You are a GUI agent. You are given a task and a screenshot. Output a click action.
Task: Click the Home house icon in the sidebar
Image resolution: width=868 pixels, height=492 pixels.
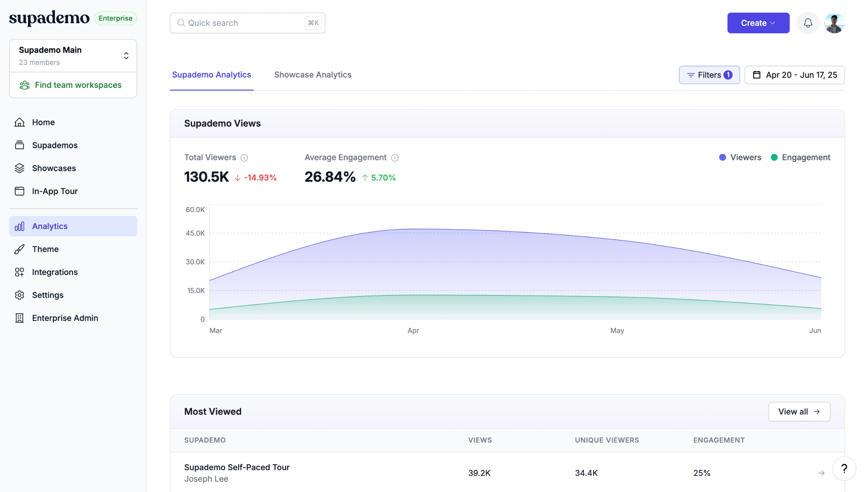19,122
